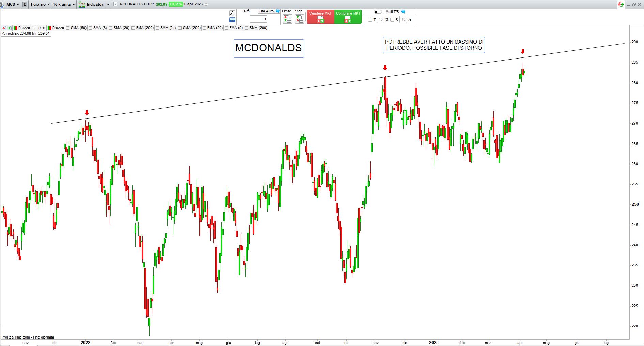The image size is (644, 346).
Task: Click the first Prezzo candle color icon
Action: tap(15, 28)
